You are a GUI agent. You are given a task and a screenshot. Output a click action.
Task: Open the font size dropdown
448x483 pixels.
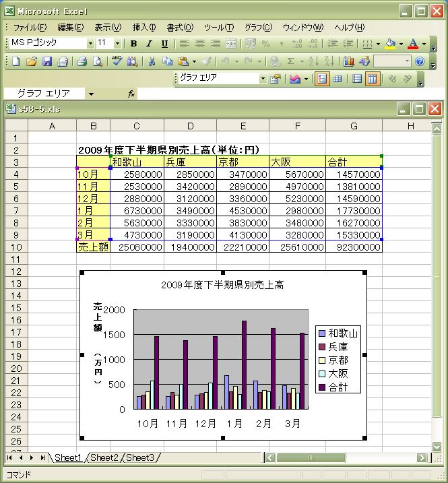pos(117,43)
